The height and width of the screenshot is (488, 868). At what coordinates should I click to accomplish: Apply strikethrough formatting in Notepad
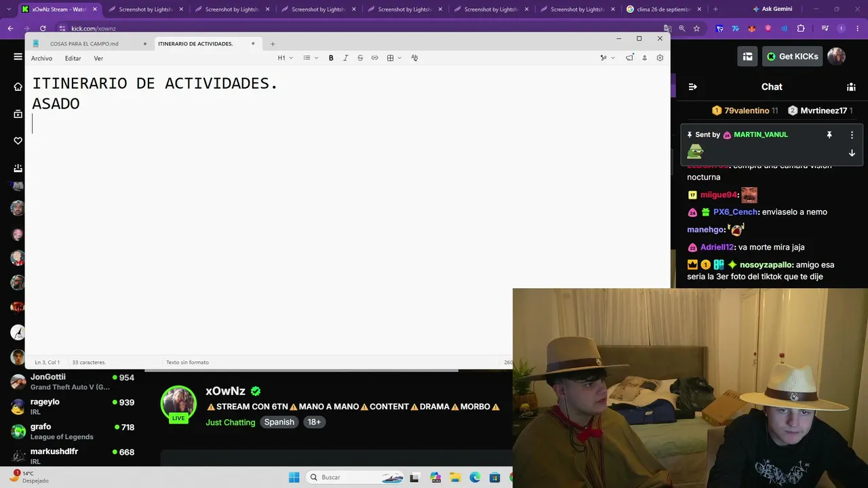(x=360, y=58)
